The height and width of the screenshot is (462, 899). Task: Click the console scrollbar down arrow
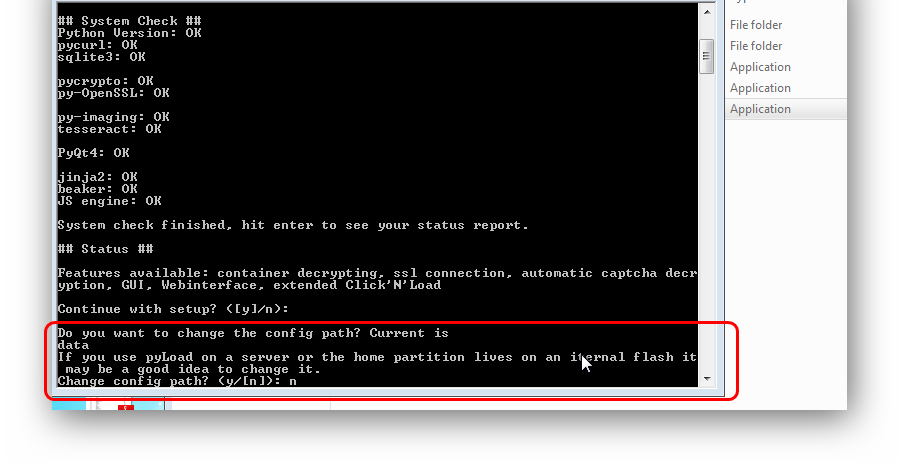706,379
